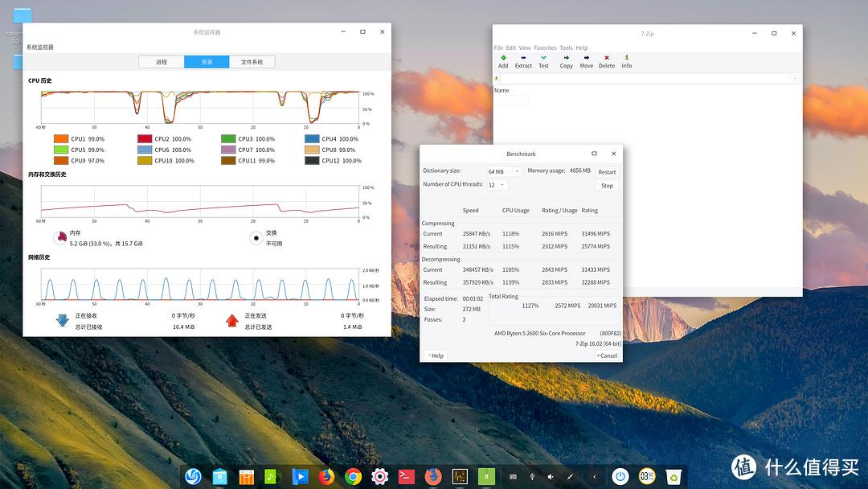868x489 pixels.
Task: Select the Add icon in 7-Zip toolbar
Action: [503, 60]
